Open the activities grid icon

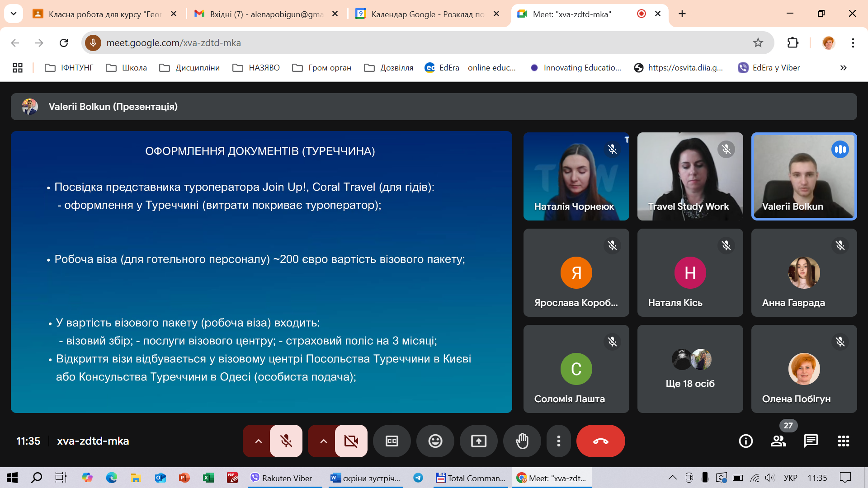[x=843, y=441]
